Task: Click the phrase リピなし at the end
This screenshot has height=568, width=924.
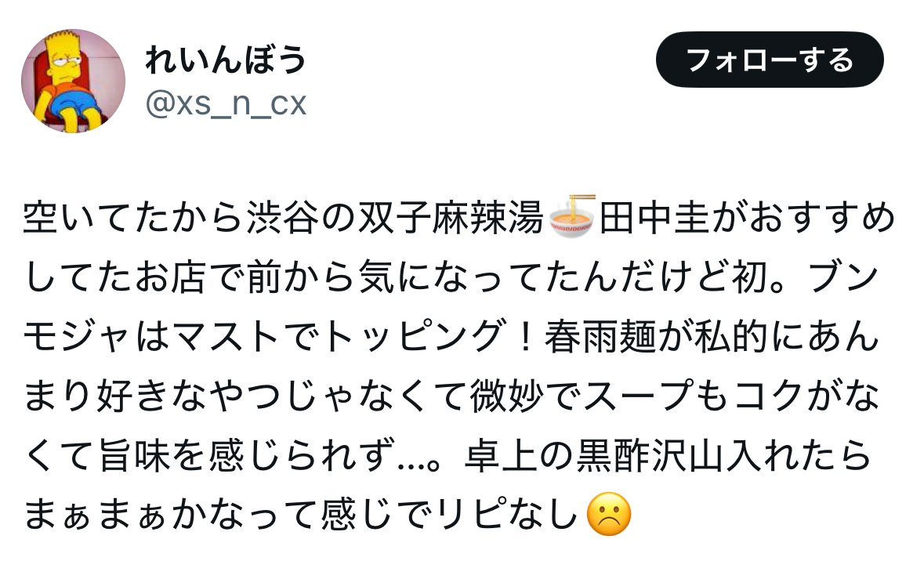Action: coord(507,515)
